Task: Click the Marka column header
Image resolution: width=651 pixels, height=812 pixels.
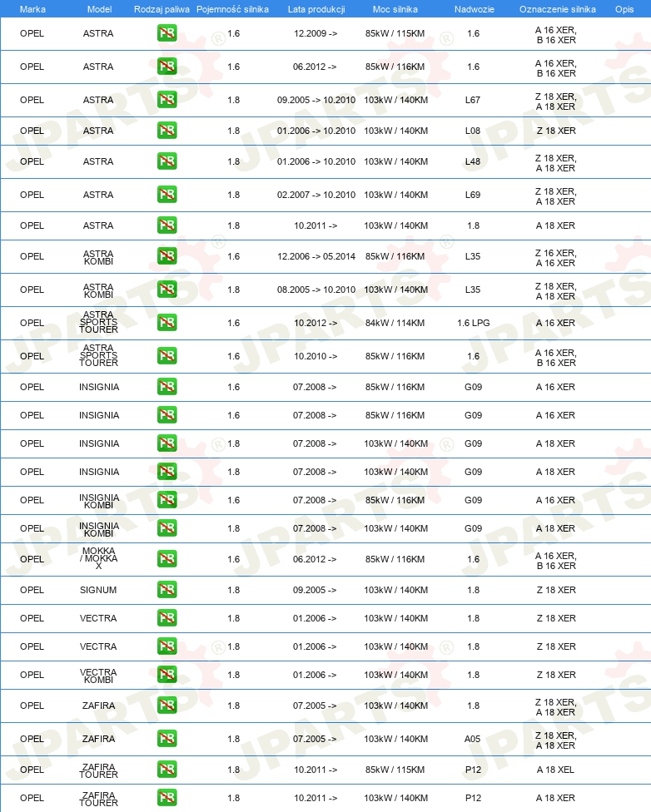Action: 32,9
